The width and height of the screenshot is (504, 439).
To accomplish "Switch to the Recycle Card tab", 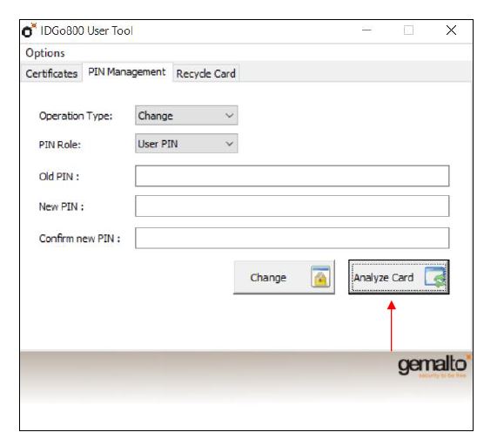I will tap(205, 73).
